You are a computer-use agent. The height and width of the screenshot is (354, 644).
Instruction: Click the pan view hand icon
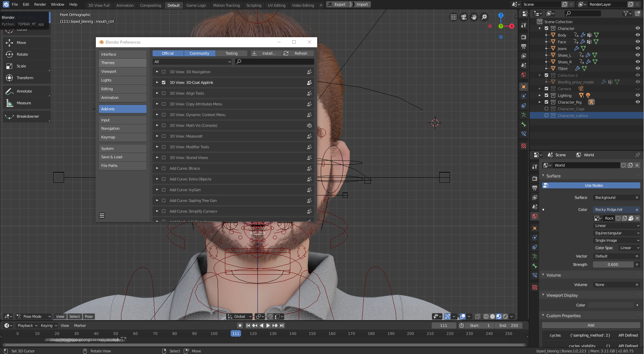point(474,17)
